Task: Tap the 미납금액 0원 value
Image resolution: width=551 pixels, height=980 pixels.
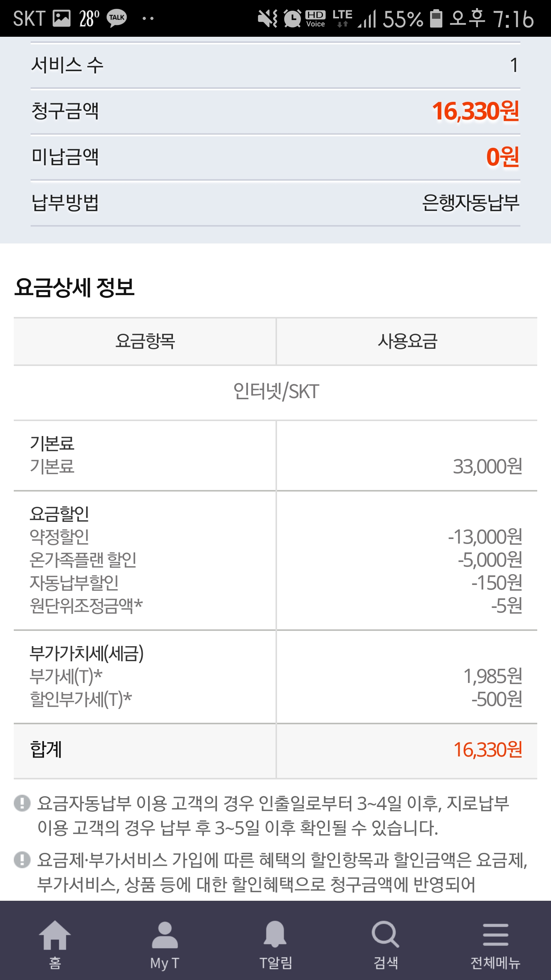Action: (502, 157)
